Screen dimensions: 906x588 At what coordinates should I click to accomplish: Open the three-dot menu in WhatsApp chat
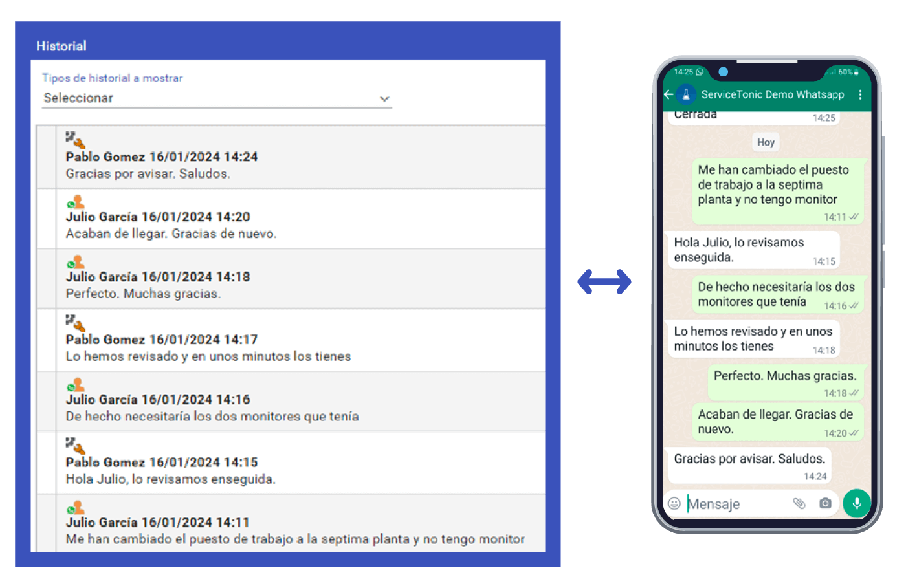[x=860, y=94]
